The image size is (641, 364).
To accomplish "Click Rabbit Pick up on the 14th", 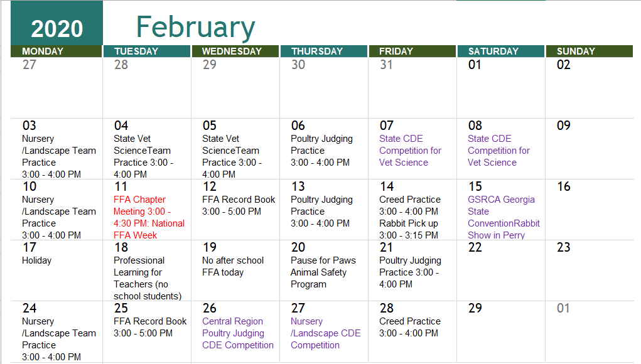I will (409, 229).
